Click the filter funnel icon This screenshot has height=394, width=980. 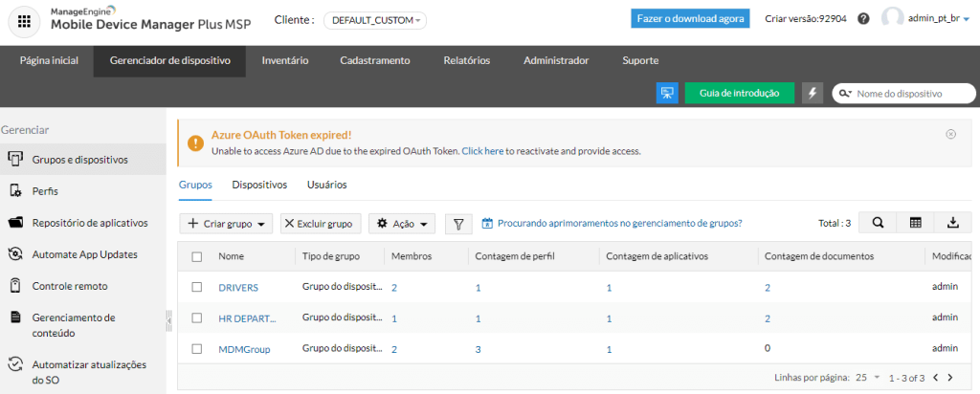tap(458, 224)
